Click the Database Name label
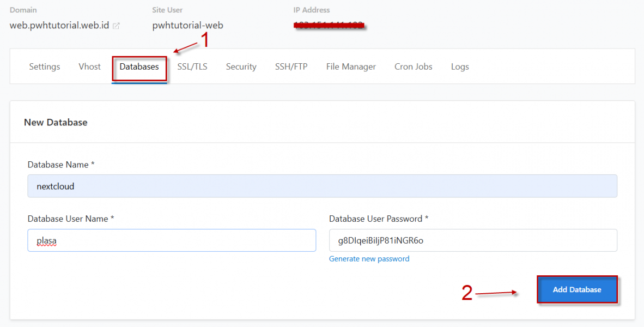This screenshot has height=327, width=644. click(61, 165)
